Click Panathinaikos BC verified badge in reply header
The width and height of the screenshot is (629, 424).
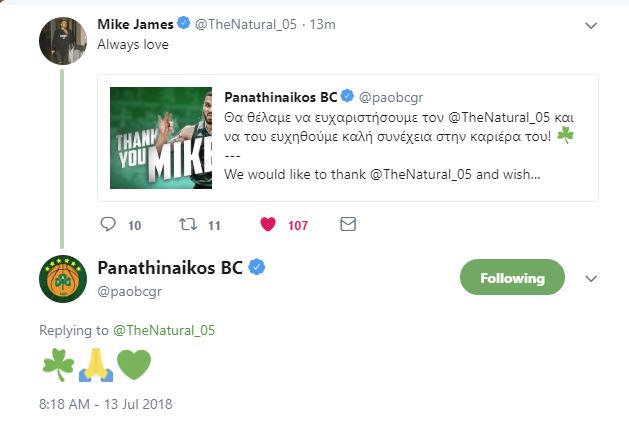pos(256,268)
